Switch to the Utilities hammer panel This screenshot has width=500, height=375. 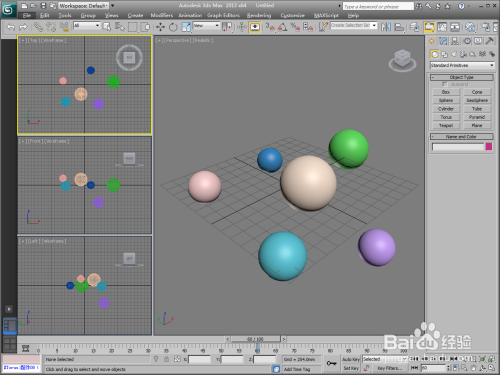(489, 41)
